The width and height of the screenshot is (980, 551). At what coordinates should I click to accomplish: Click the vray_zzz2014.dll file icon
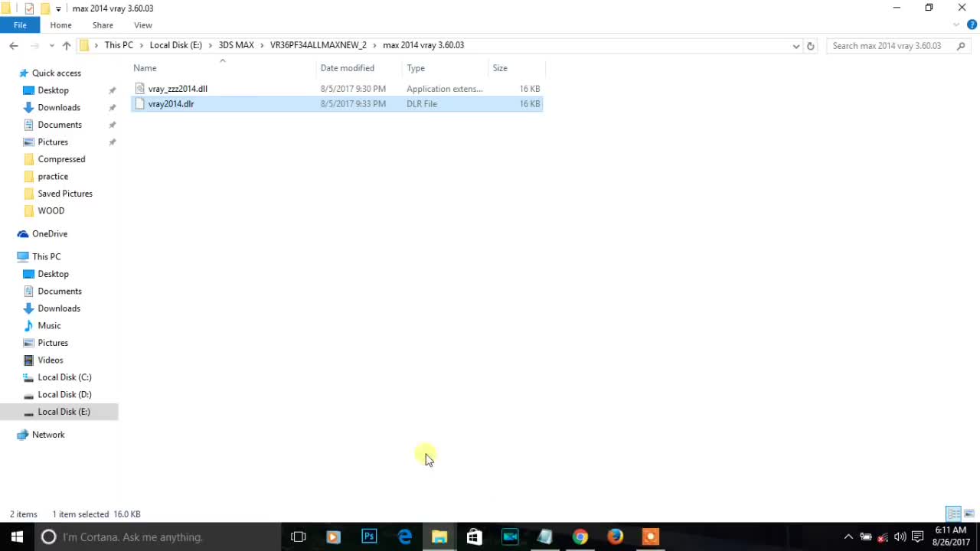coord(139,89)
